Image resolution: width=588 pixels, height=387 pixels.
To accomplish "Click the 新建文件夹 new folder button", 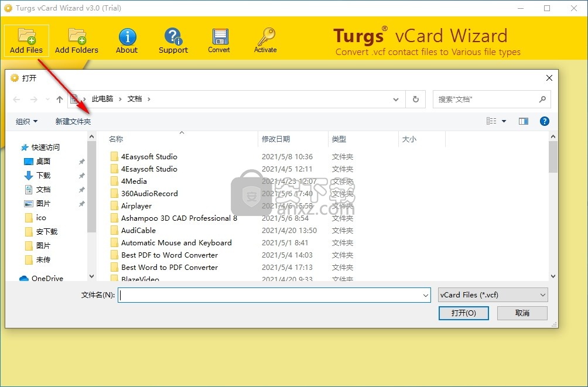I will click(73, 121).
